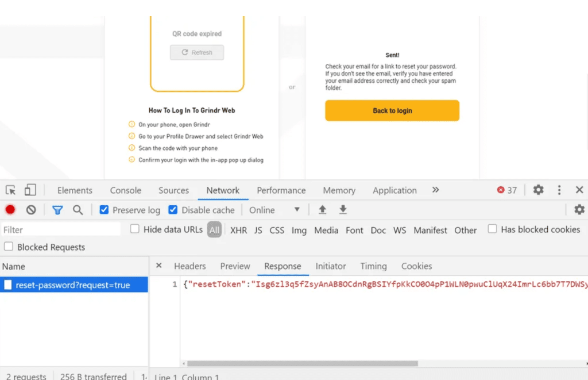Viewport: 588px width, 380px height.
Task: Click the Filter text input
Action: point(61,229)
